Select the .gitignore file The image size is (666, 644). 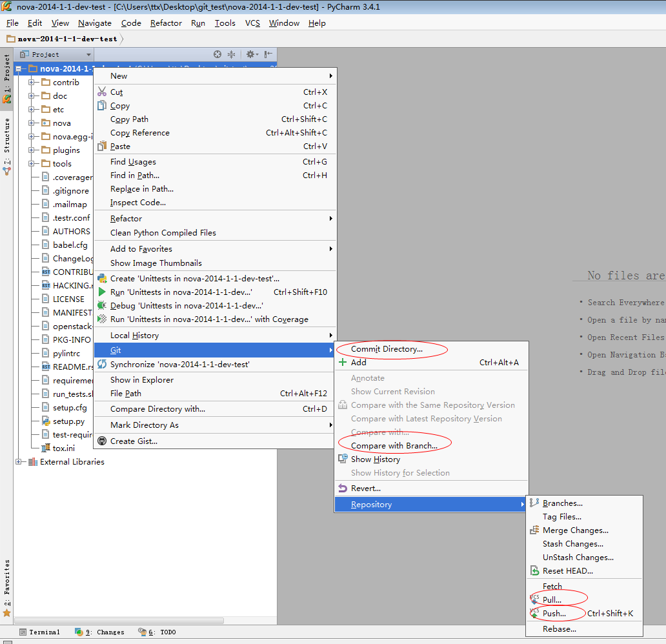(70, 191)
